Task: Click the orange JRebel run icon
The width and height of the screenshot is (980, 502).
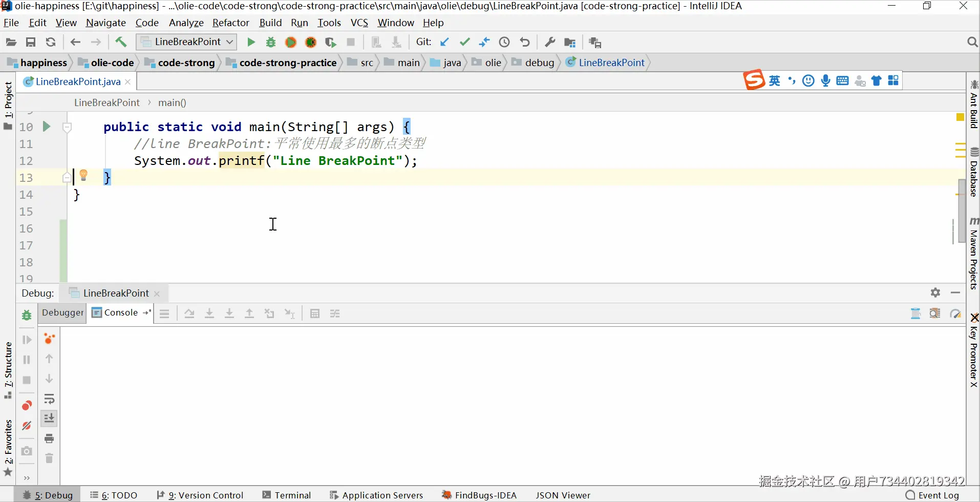Action: tap(291, 42)
